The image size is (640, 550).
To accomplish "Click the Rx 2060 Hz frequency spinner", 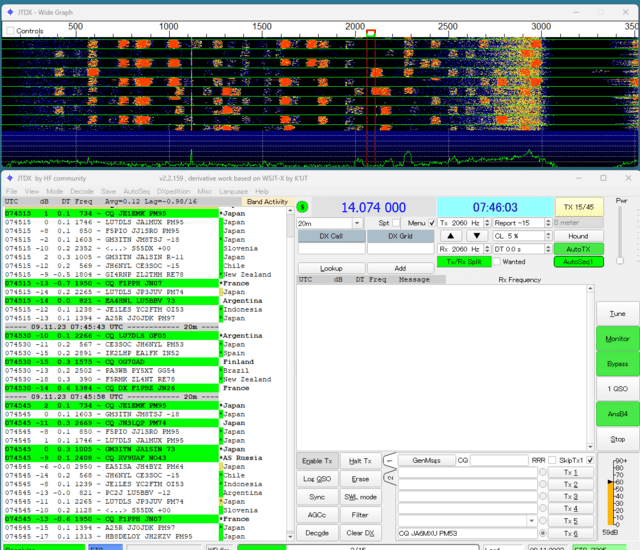I will (x=464, y=249).
